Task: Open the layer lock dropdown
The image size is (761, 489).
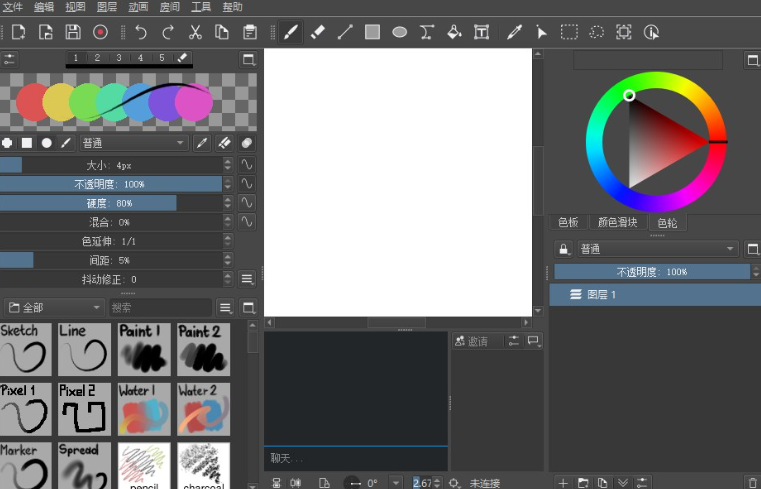Action: pyautogui.click(x=563, y=249)
